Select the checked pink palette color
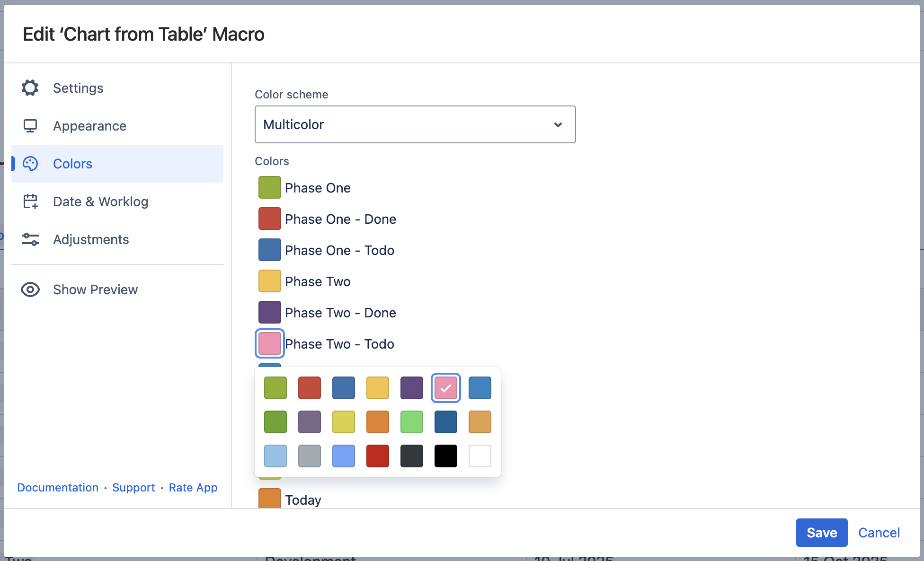Viewport: 924px width, 561px height. [446, 388]
